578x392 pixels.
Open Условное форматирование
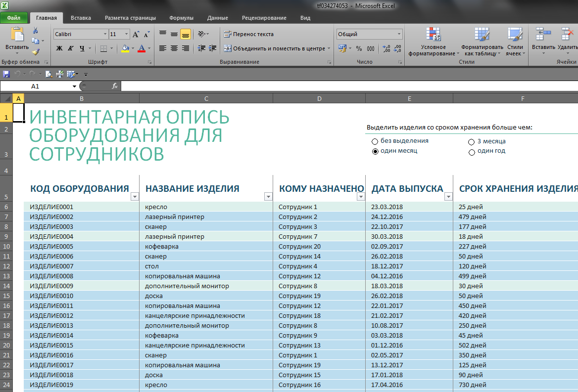tap(433, 42)
